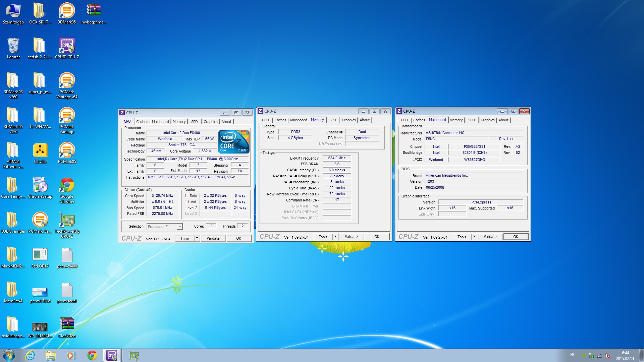Open the MemSet41 folder icon
This screenshot has width=644, height=362.
pos(13,292)
